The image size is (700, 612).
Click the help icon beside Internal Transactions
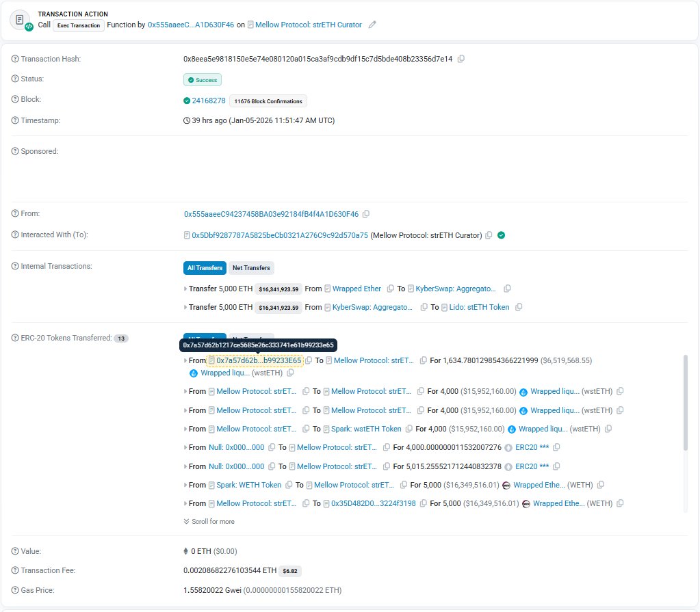tap(15, 266)
